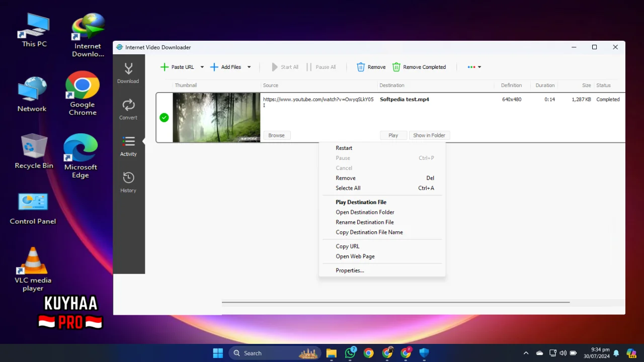Open VLC media player desktop shortcut

(33, 269)
